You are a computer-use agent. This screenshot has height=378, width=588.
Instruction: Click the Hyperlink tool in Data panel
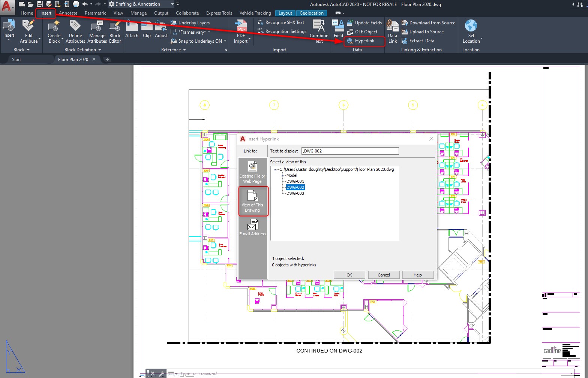(x=361, y=41)
